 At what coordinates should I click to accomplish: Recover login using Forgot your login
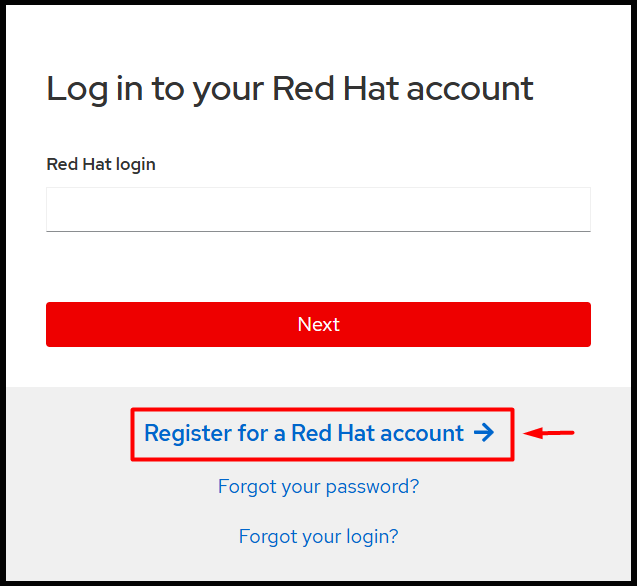click(x=318, y=537)
